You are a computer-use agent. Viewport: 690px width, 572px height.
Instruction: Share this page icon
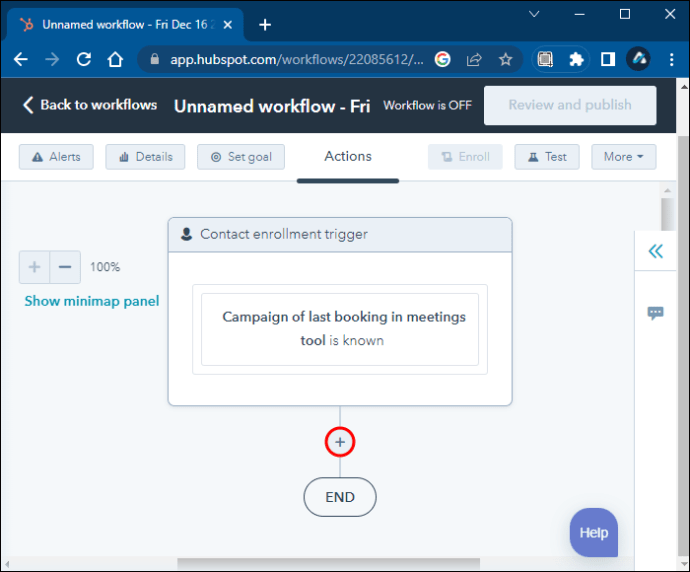click(x=474, y=59)
